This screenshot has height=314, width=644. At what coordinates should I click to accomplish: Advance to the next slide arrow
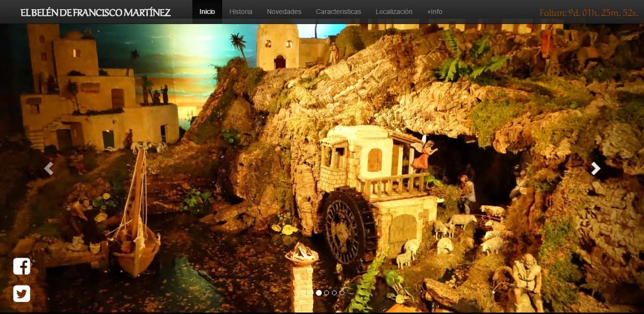(x=595, y=168)
